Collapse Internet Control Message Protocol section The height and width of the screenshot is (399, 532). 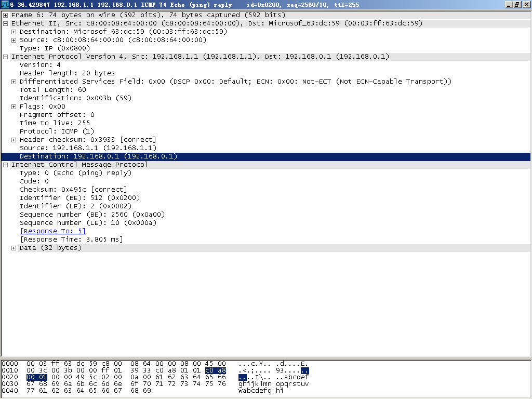click(x=5, y=165)
